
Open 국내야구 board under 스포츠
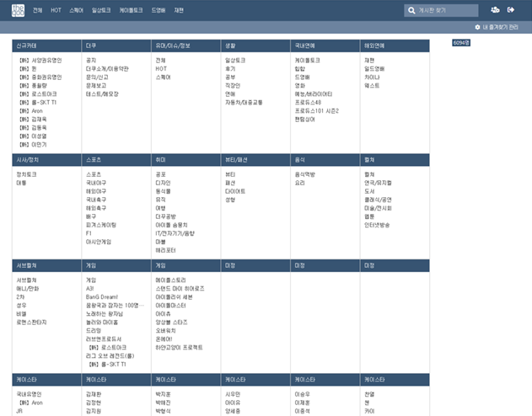(95, 182)
